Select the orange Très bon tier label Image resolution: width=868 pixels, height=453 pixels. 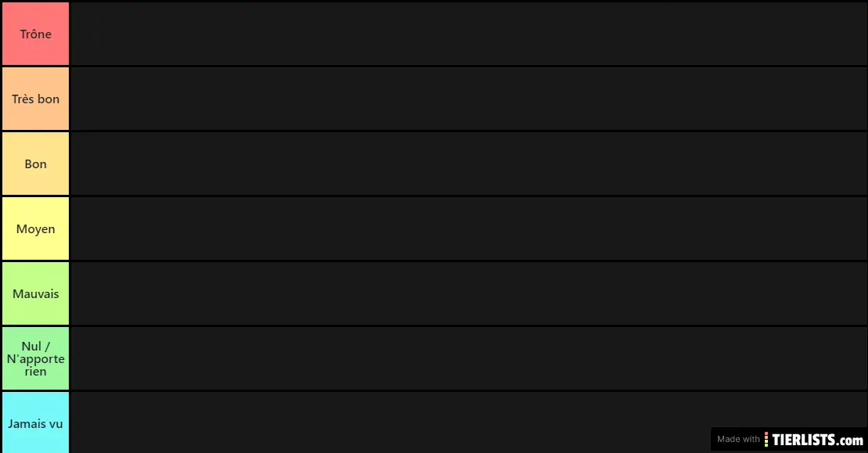click(36, 99)
